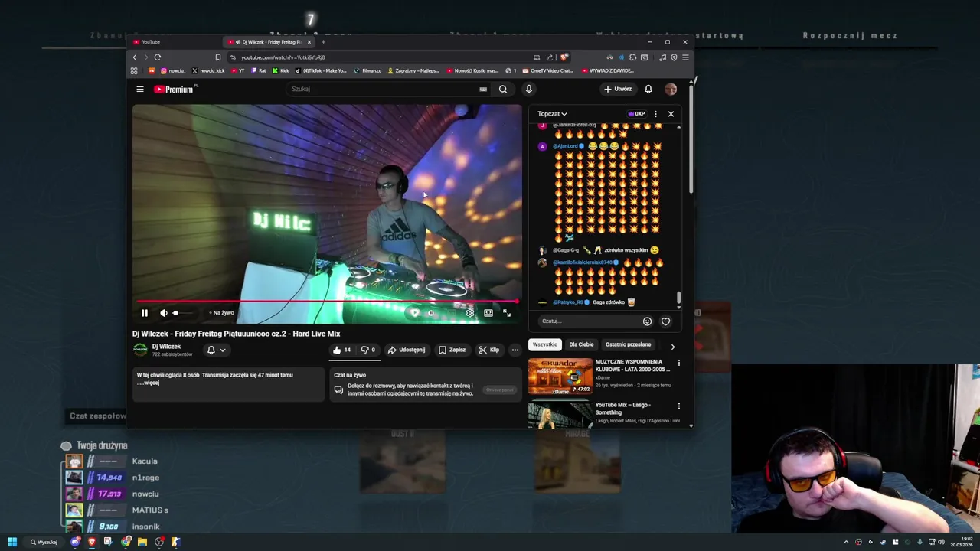Like the video (14 likes)
The width and height of the screenshot is (980, 551).
[x=341, y=350]
